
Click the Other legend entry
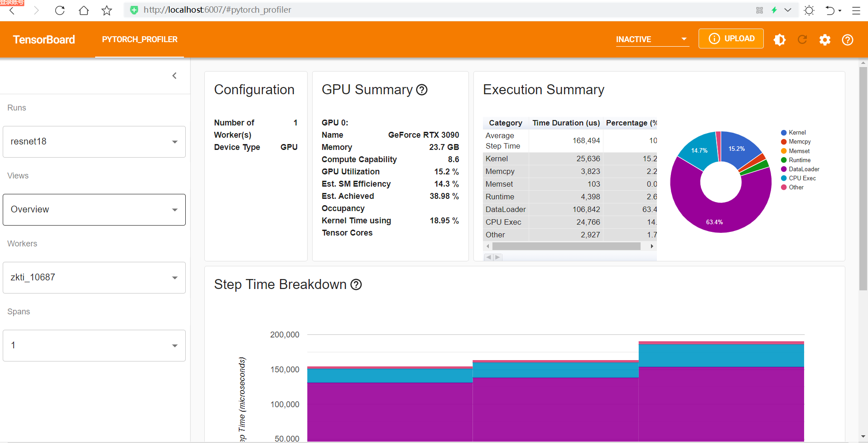[792, 187]
